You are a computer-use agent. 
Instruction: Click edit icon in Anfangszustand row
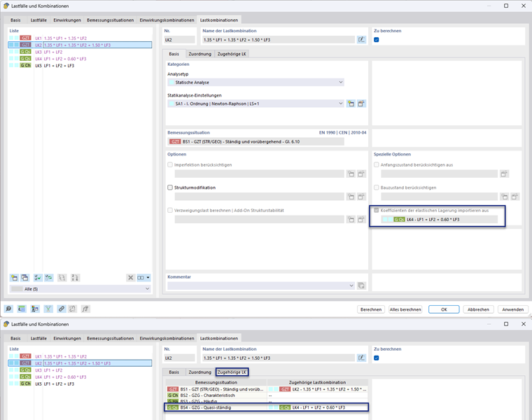coord(504,174)
